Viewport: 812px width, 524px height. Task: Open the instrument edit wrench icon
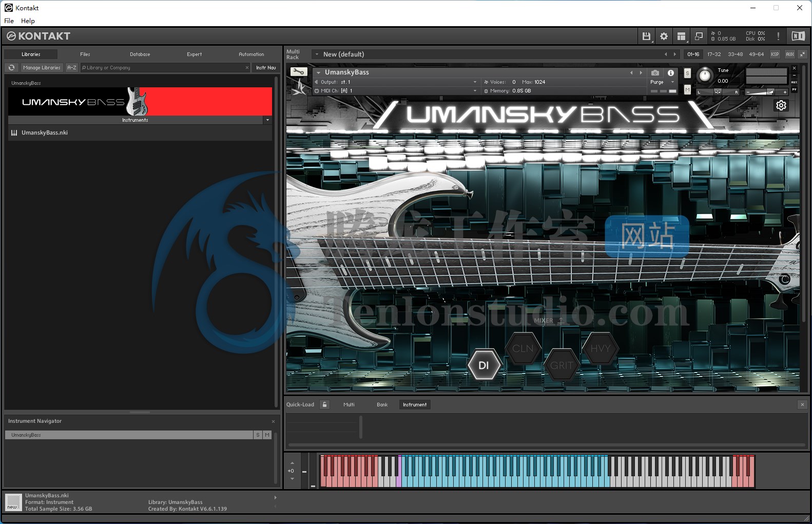tap(298, 72)
